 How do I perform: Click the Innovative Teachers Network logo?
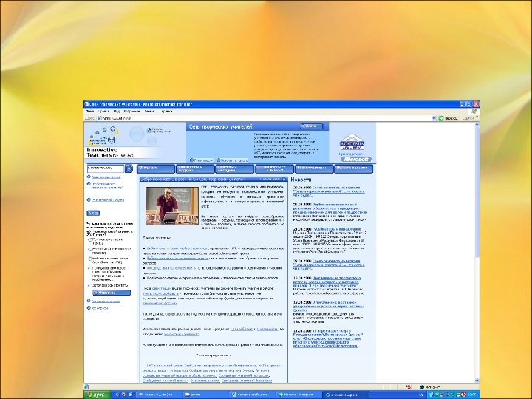click(110, 152)
